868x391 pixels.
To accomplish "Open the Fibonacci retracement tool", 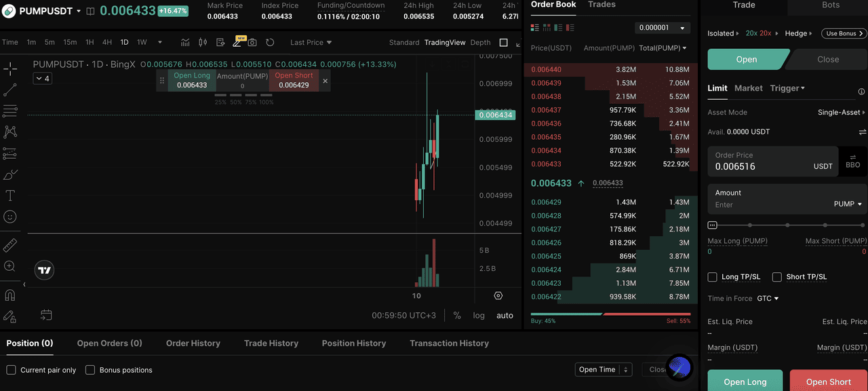I will click(10, 111).
